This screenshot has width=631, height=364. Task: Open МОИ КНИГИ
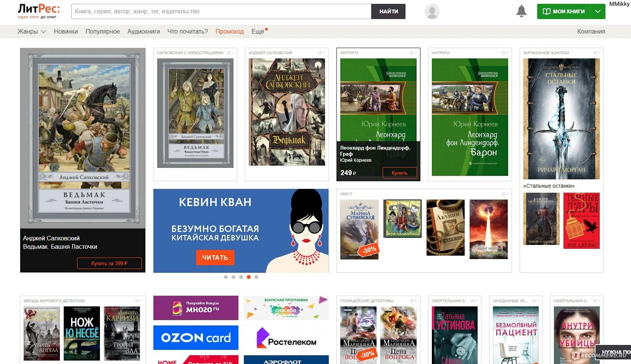[563, 11]
